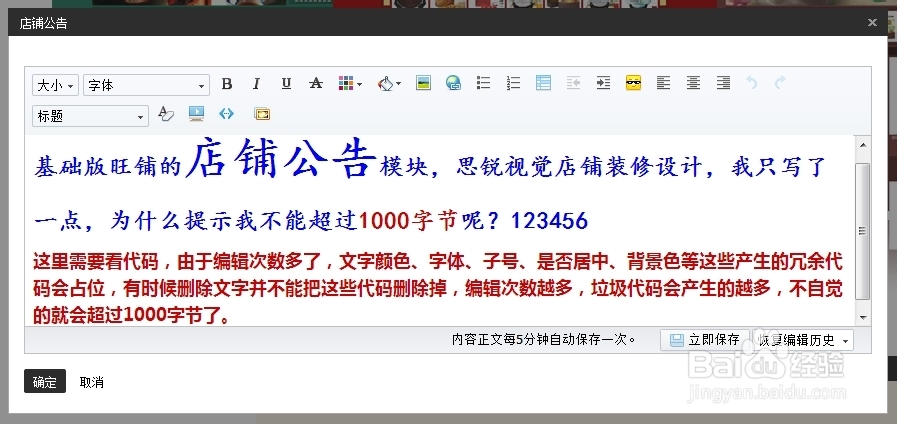Click 内容正文每5分钟自动保存一次 status text

tap(543, 340)
